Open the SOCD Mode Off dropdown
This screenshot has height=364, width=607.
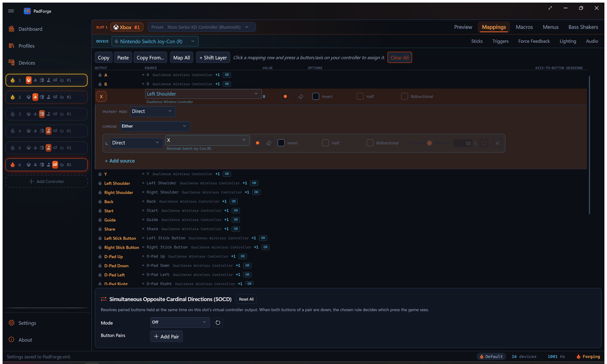tap(180, 323)
